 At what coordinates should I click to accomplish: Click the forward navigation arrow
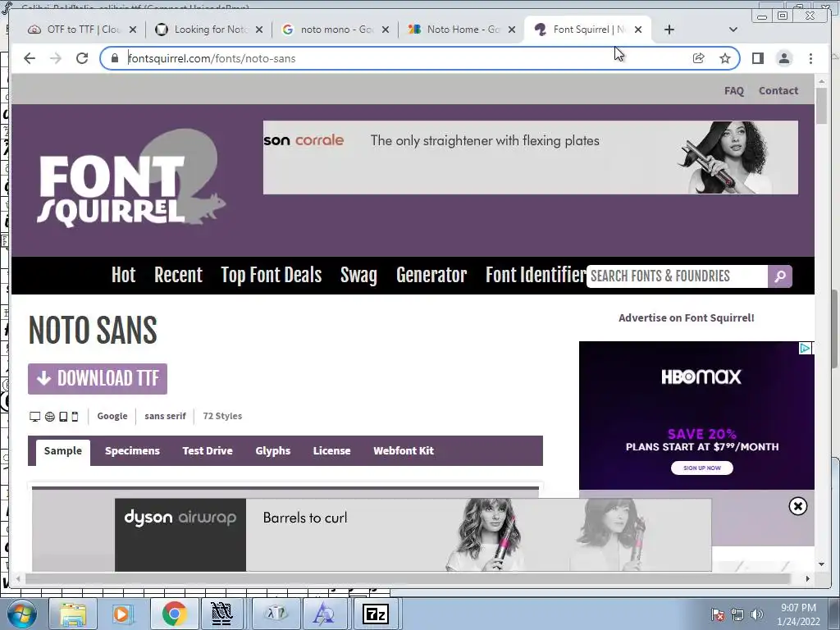[56, 58]
